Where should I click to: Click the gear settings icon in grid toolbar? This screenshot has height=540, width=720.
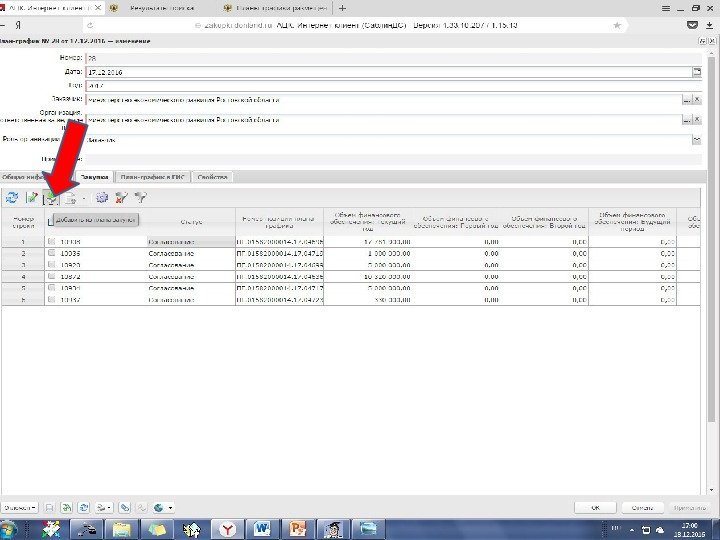click(101, 198)
